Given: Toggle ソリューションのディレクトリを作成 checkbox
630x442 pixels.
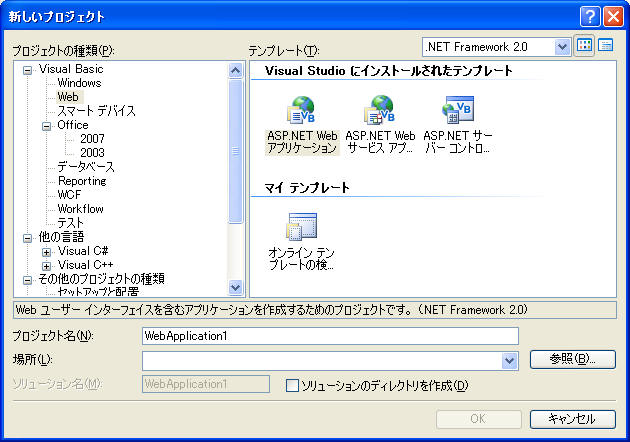Looking at the screenshot, I should pyautogui.click(x=292, y=385).
